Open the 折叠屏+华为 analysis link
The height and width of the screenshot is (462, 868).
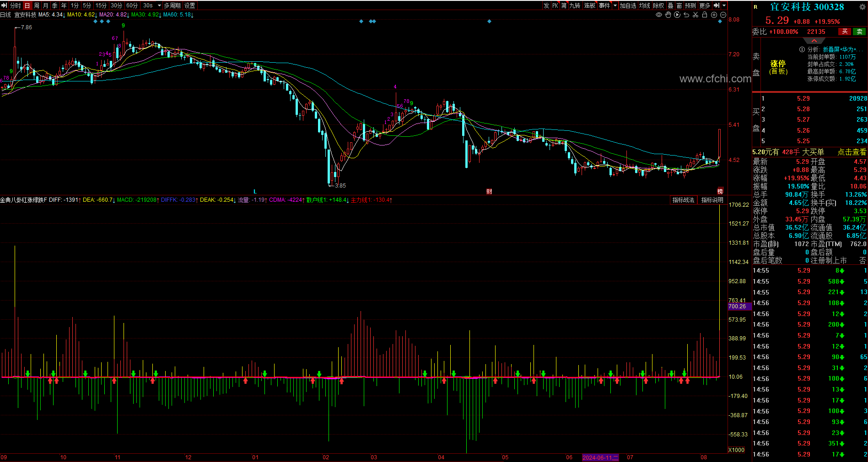coord(843,49)
